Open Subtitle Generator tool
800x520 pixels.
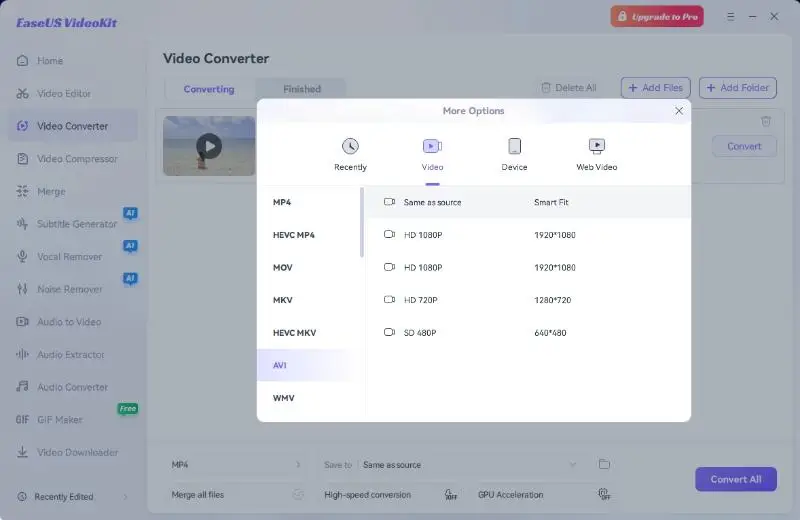tap(66, 224)
